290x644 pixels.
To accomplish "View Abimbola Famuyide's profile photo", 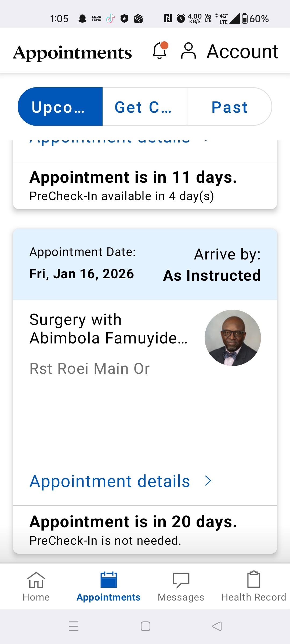I will (233, 338).
